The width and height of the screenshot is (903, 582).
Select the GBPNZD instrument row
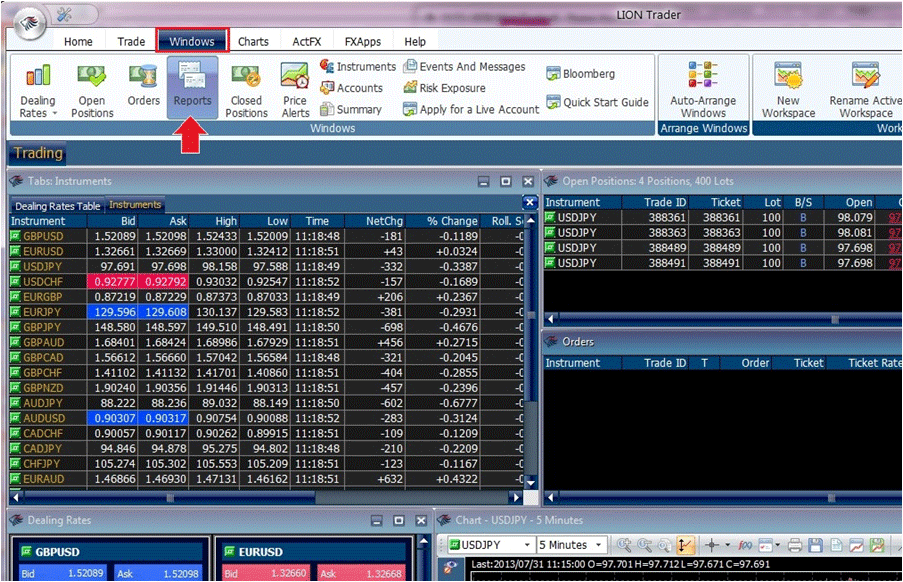click(x=267, y=388)
